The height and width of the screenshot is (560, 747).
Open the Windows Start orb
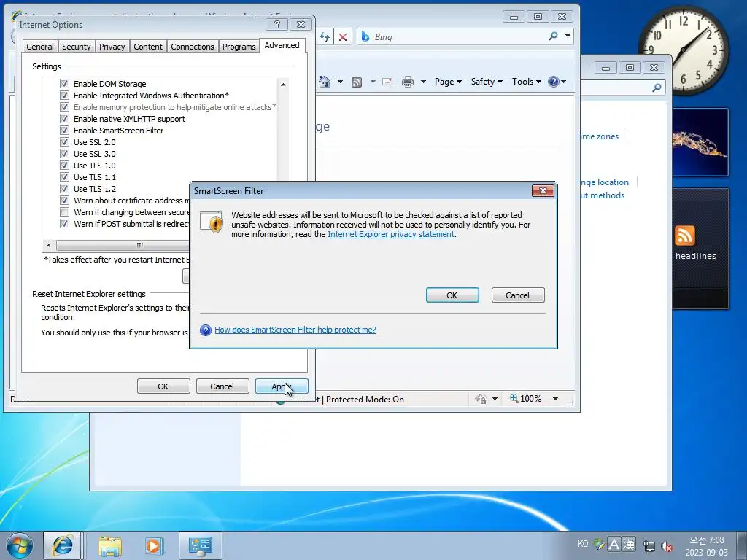tap(20, 545)
